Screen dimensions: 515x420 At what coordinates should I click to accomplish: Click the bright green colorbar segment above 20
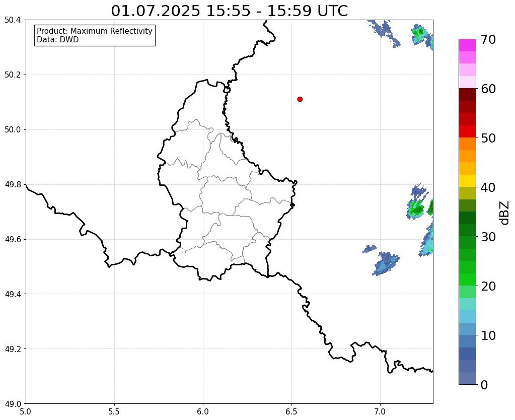(x=467, y=279)
